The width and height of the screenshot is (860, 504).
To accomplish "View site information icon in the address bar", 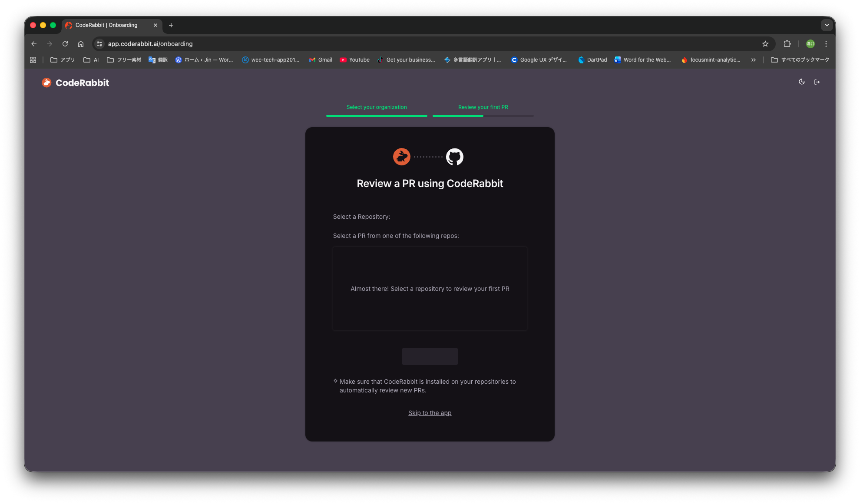I will [x=99, y=44].
